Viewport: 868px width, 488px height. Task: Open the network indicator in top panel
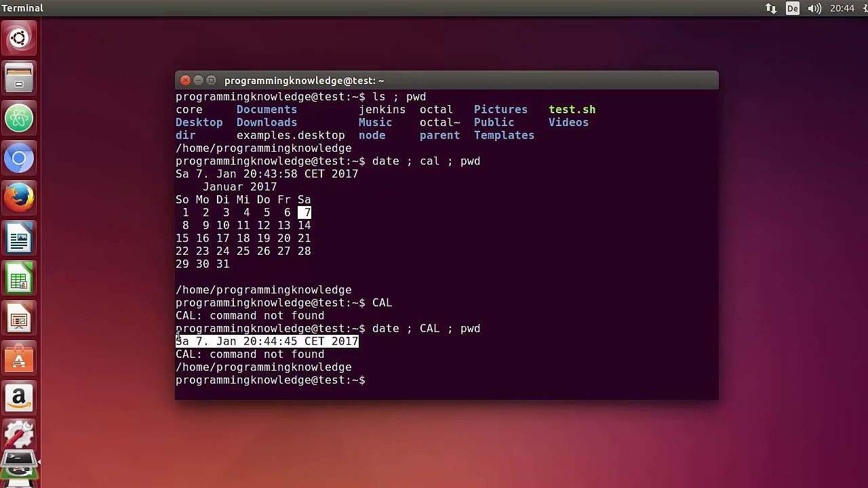pos(771,8)
